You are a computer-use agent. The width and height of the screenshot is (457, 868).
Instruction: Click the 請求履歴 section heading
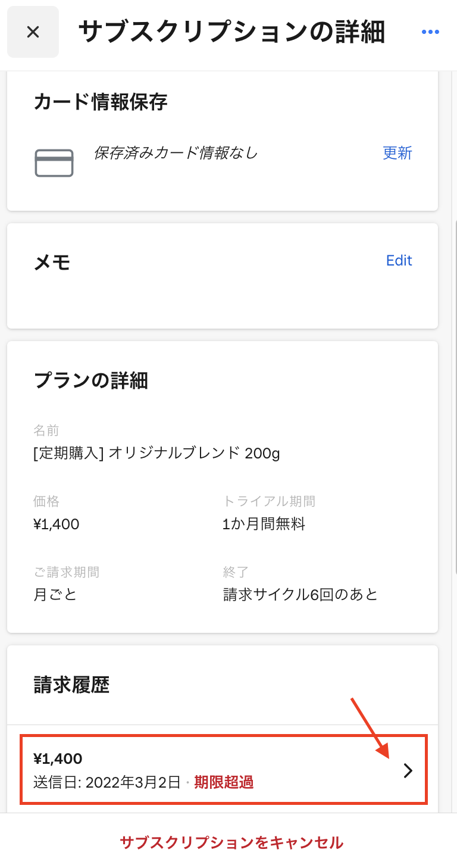point(71,685)
